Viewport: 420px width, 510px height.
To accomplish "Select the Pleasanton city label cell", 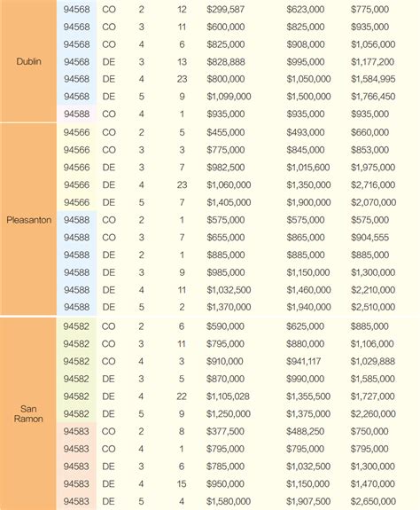I will (x=28, y=220).
